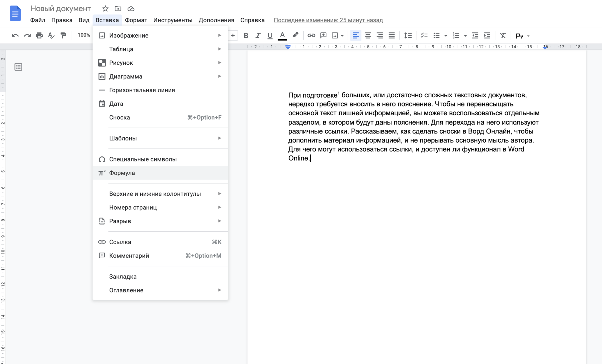Align text to the right

[x=380, y=36]
